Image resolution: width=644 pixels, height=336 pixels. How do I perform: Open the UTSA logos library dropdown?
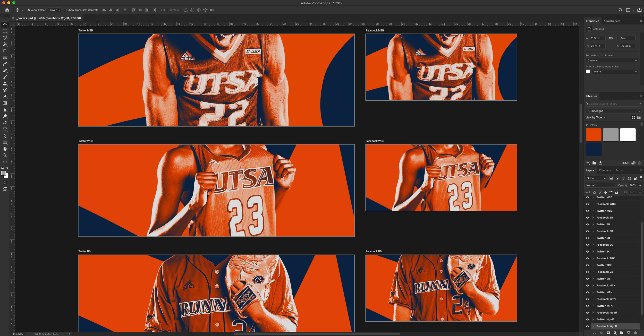[x=613, y=111]
